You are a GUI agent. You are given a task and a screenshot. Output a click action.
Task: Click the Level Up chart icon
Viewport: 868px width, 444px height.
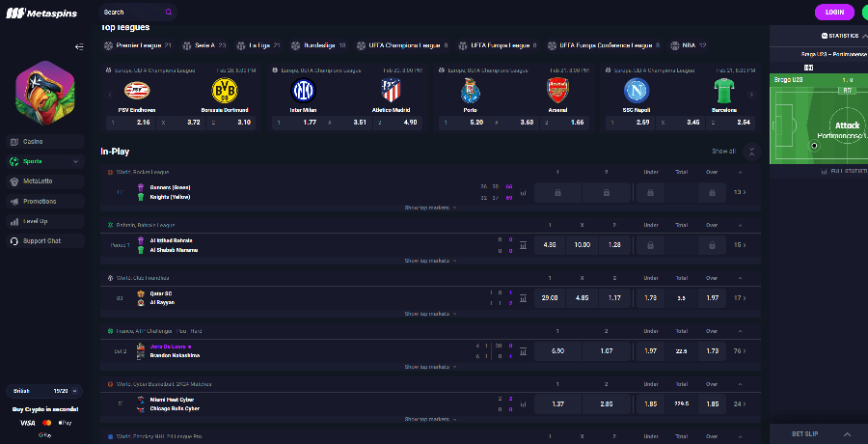coord(14,221)
